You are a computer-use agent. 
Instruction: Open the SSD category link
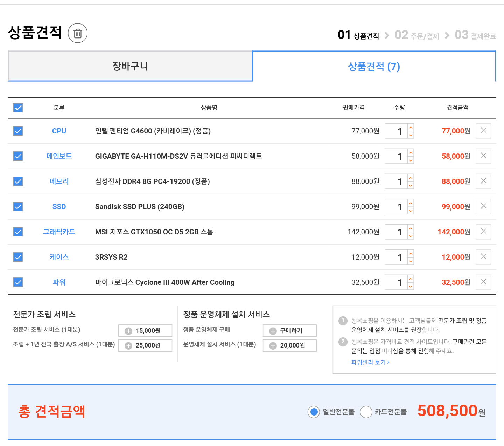(59, 207)
